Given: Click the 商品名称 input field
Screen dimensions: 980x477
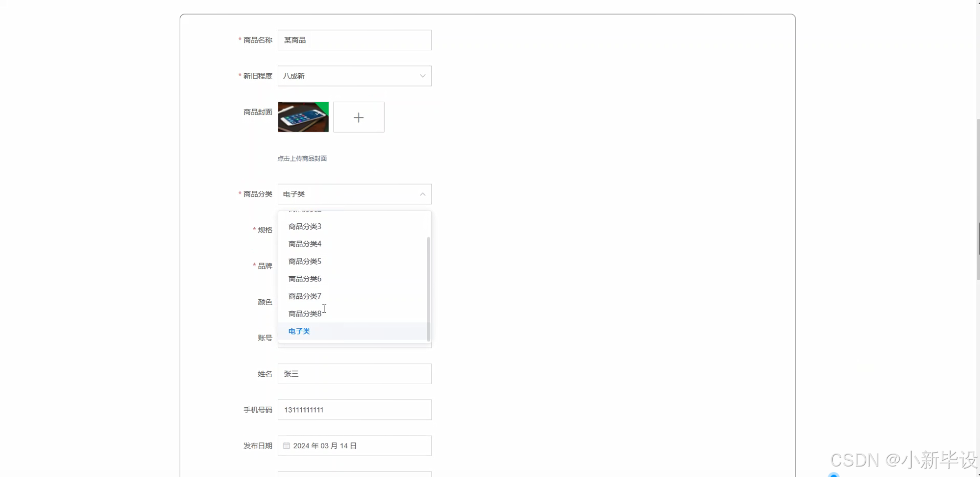Looking at the screenshot, I should (354, 40).
